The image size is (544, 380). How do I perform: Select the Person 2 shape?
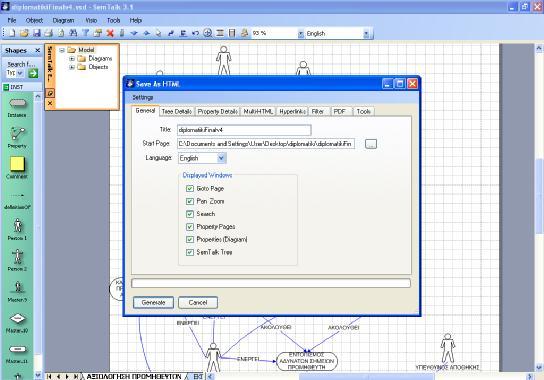coord(17,257)
